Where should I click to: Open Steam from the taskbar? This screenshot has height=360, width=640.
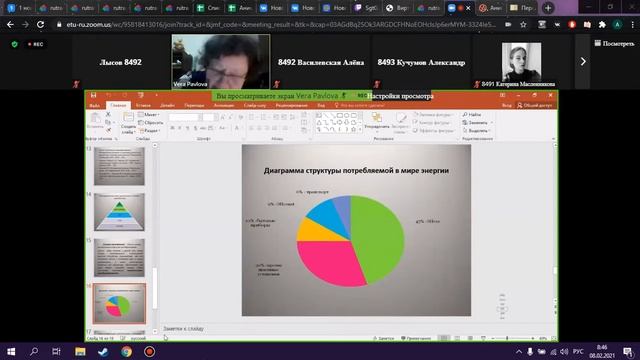tap(103, 351)
